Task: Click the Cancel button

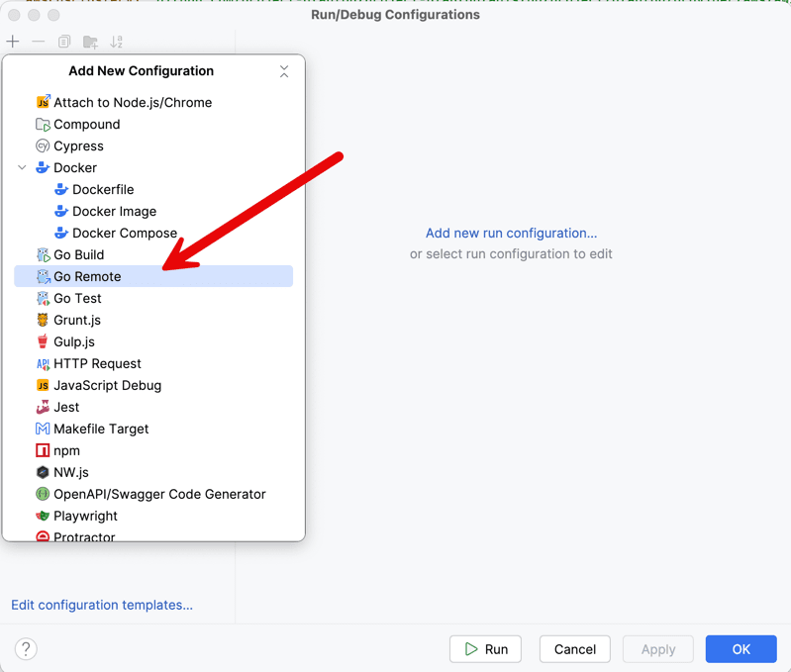Action: [574, 649]
